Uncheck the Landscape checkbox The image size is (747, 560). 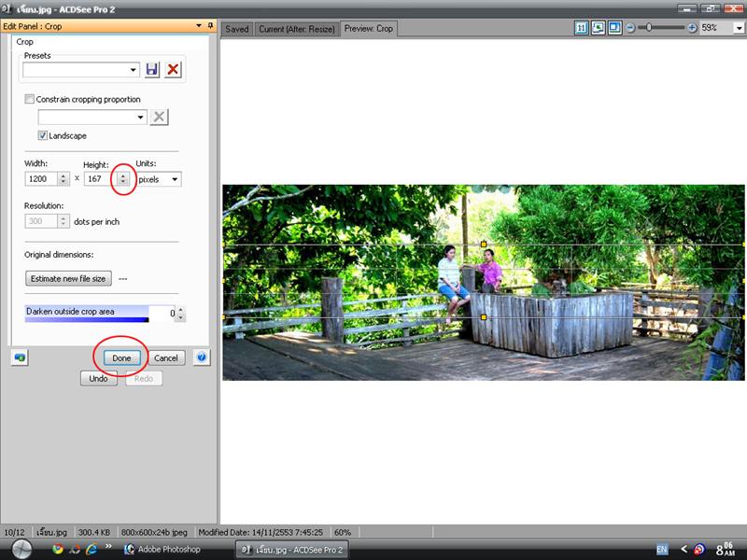tap(43, 135)
